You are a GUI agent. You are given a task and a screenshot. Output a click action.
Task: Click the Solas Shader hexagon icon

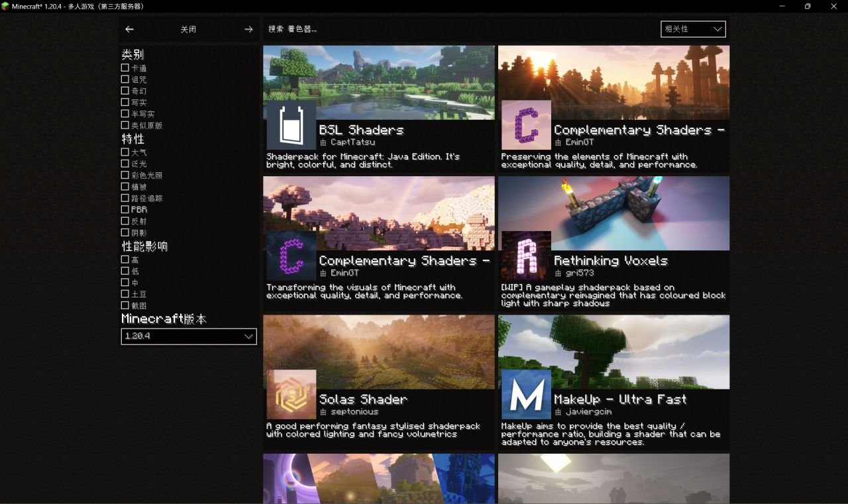pos(291,394)
